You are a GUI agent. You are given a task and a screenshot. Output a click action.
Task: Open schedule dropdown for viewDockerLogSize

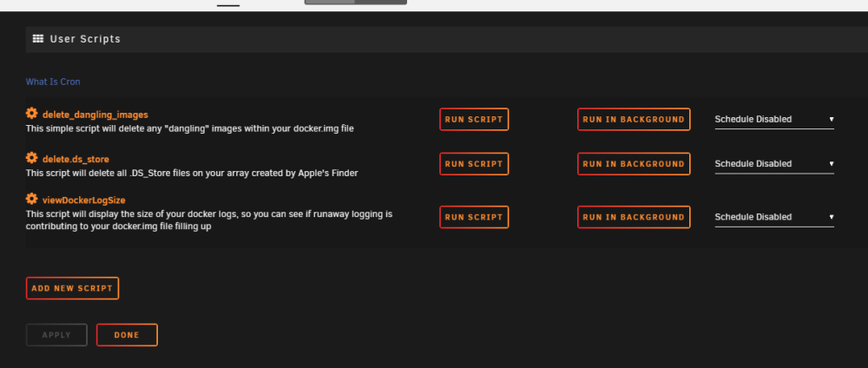coord(774,217)
